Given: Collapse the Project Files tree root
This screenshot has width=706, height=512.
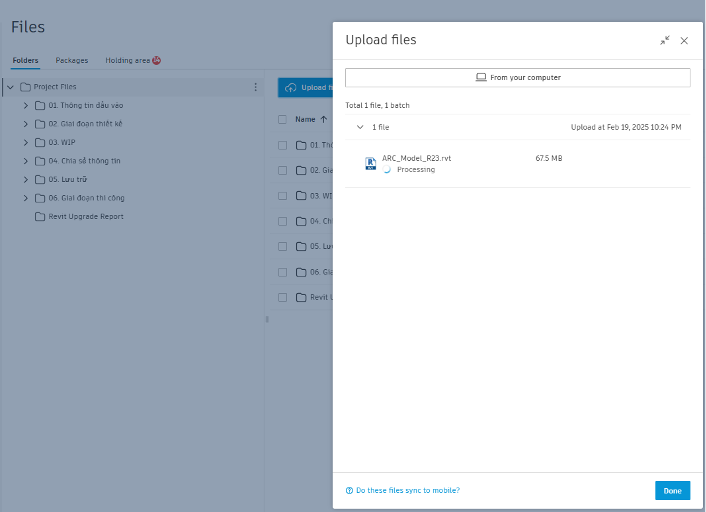Looking at the screenshot, I should [10, 87].
